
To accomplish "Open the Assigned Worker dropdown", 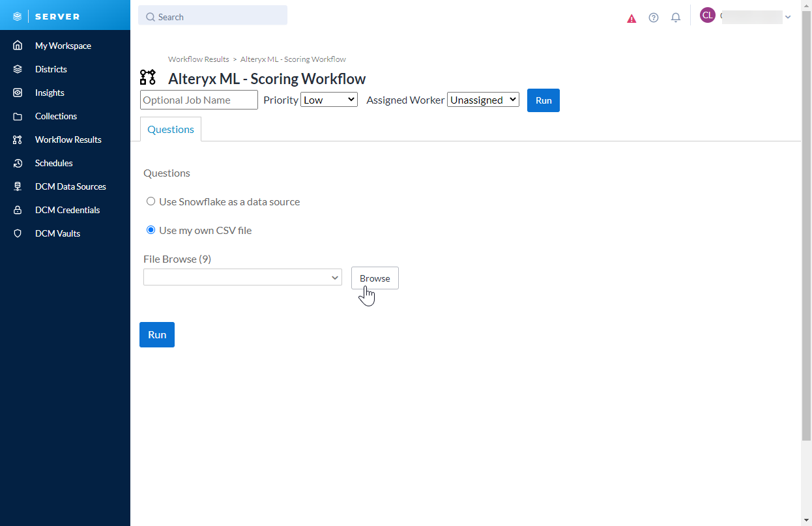I will [483, 100].
